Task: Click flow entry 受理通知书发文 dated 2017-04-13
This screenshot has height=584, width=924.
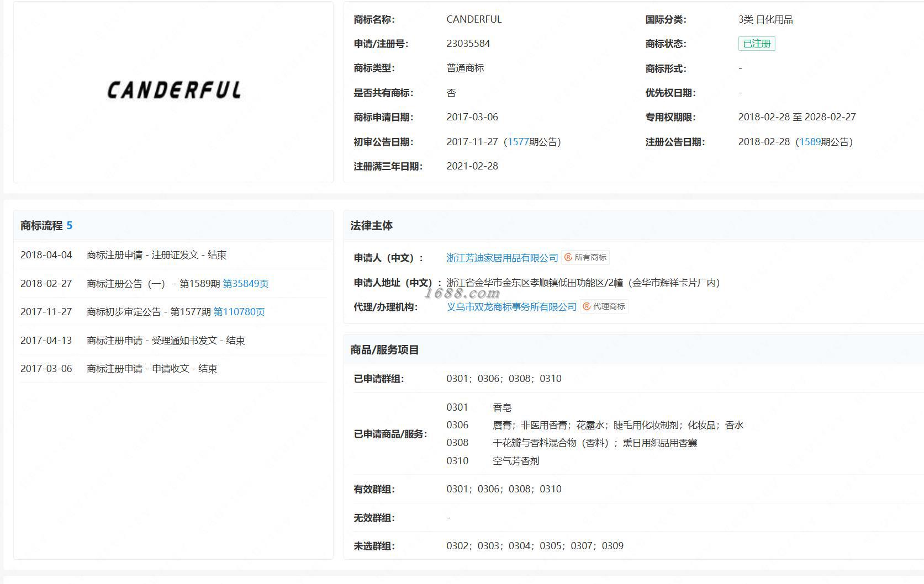Action: click(x=173, y=341)
